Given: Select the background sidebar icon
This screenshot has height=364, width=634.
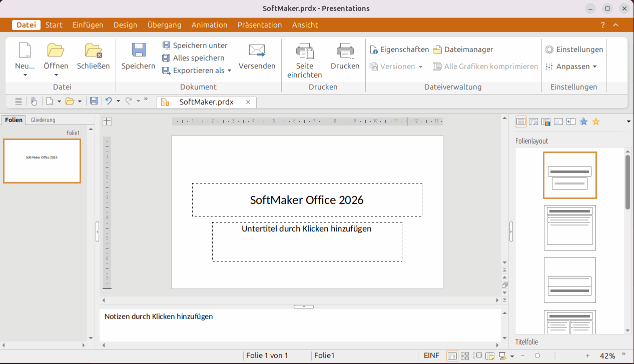Looking at the screenshot, I should pos(558,121).
